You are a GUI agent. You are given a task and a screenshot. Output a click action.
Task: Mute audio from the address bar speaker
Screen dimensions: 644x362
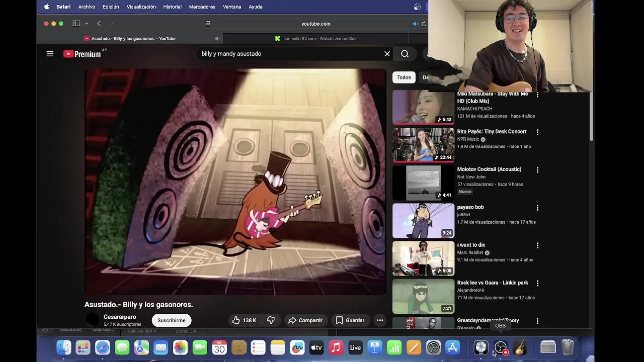point(415,24)
